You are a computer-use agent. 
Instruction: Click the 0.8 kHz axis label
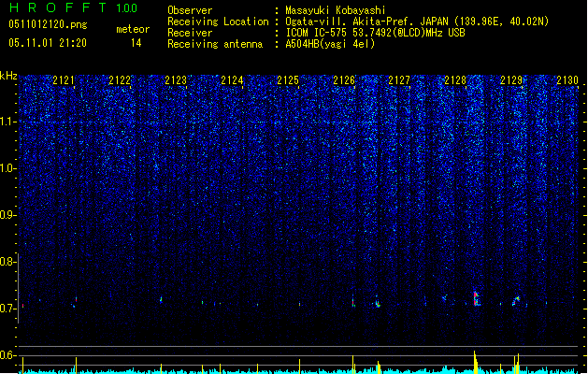click(8, 262)
